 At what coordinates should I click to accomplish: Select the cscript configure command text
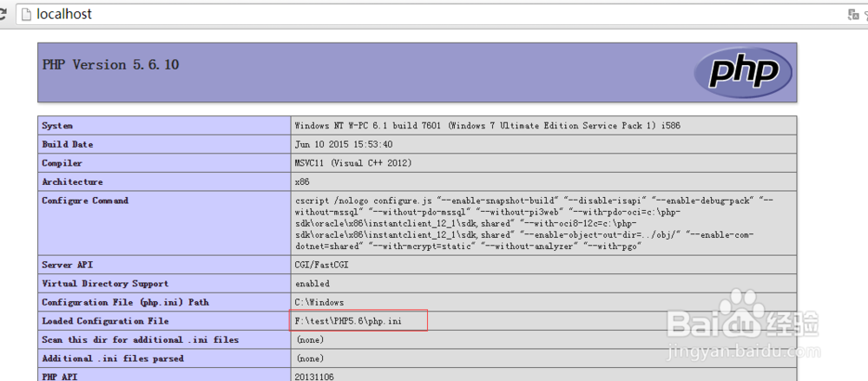(x=534, y=224)
